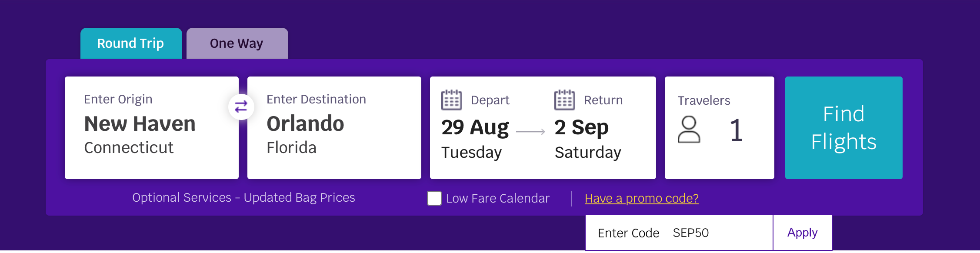Apply the SEP50 promo code

pos(802,233)
